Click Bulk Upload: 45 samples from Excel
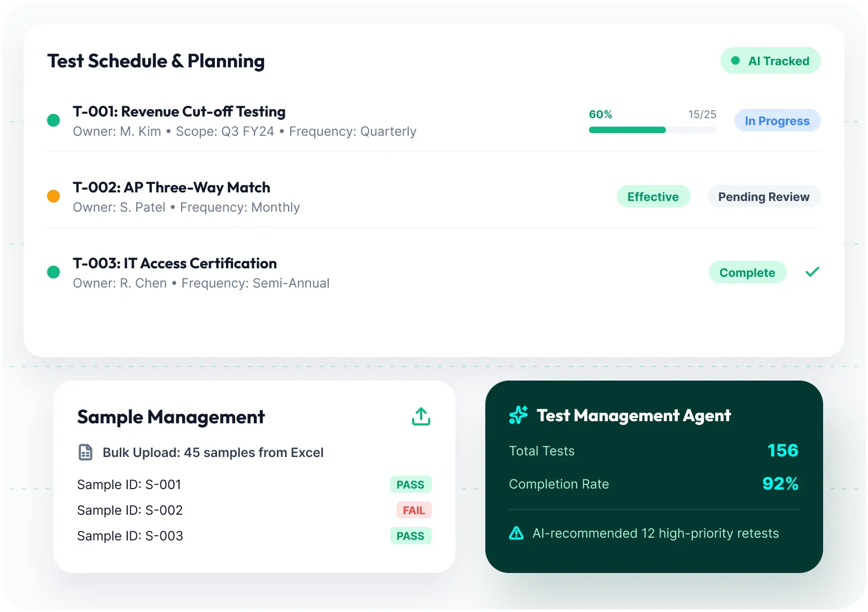 click(x=213, y=453)
